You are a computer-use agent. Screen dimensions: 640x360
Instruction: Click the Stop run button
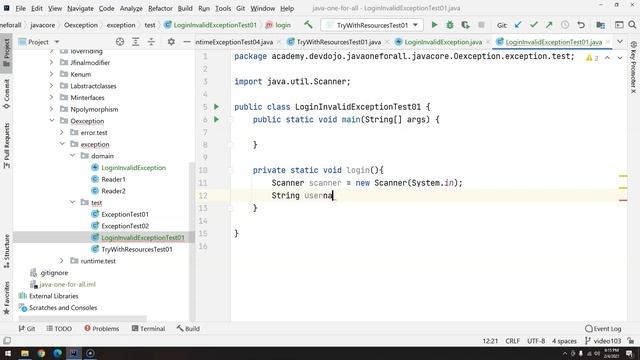coord(481,25)
